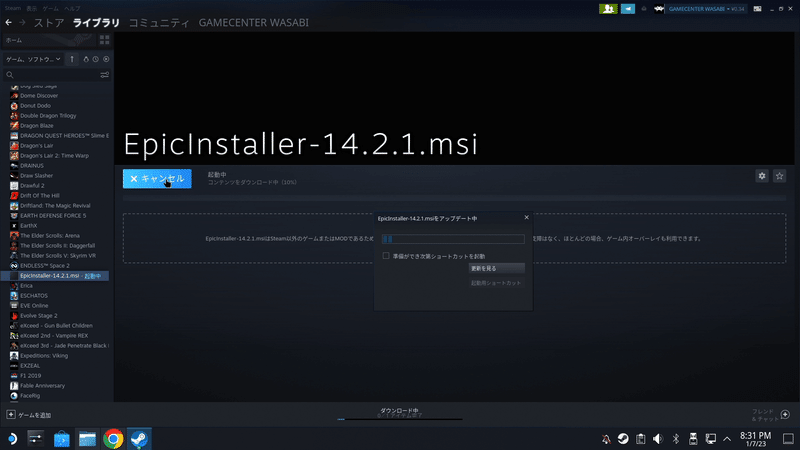This screenshot has height=450, width=800.
Task: Click the recent activity clock icon
Action: (95, 59)
